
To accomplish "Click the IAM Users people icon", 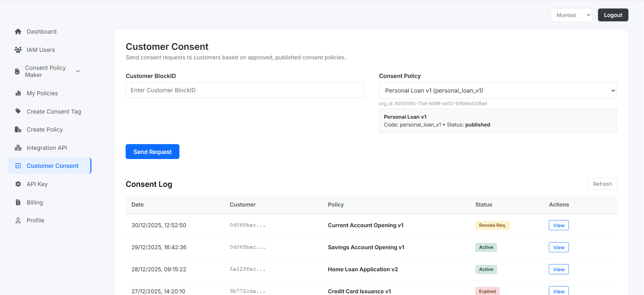I will tap(18, 50).
